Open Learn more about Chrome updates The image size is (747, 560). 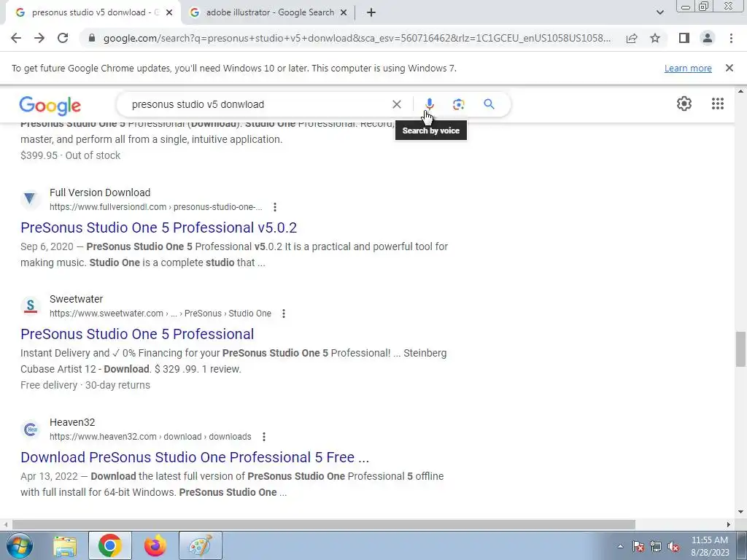688,68
